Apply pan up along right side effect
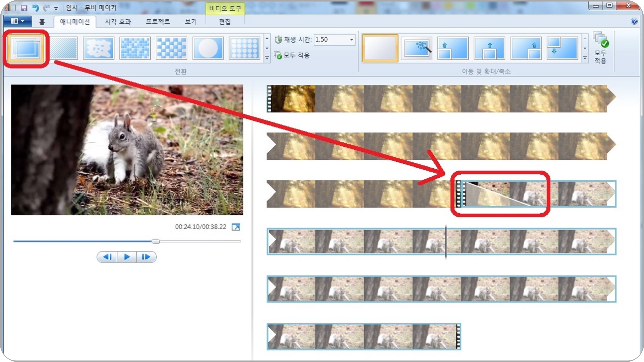Viewport: 644px width, 362px height. tap(526, 48)
